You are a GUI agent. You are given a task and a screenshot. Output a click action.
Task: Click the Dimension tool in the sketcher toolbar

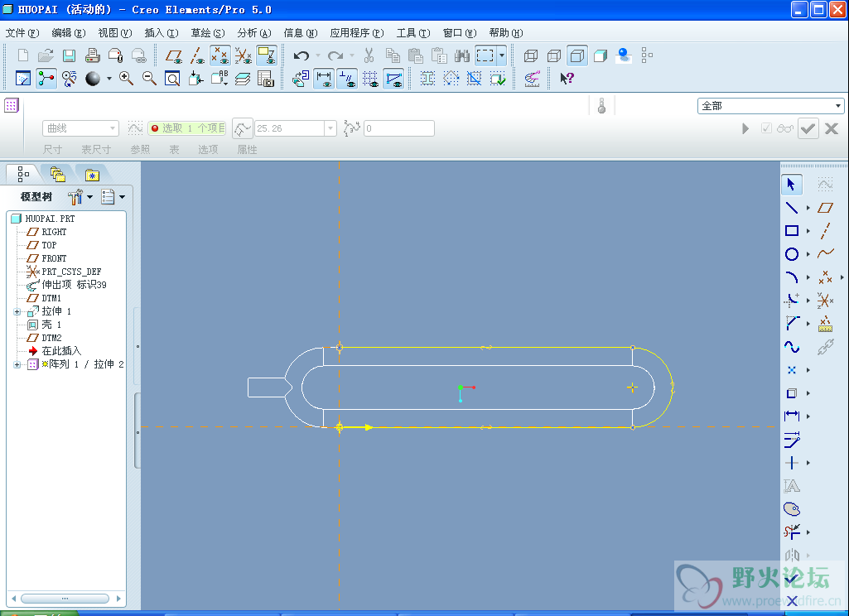point(792,416)
